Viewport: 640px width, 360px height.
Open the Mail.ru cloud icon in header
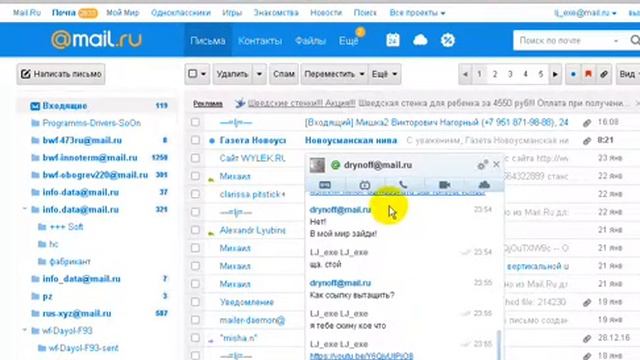tap(420, 40)
